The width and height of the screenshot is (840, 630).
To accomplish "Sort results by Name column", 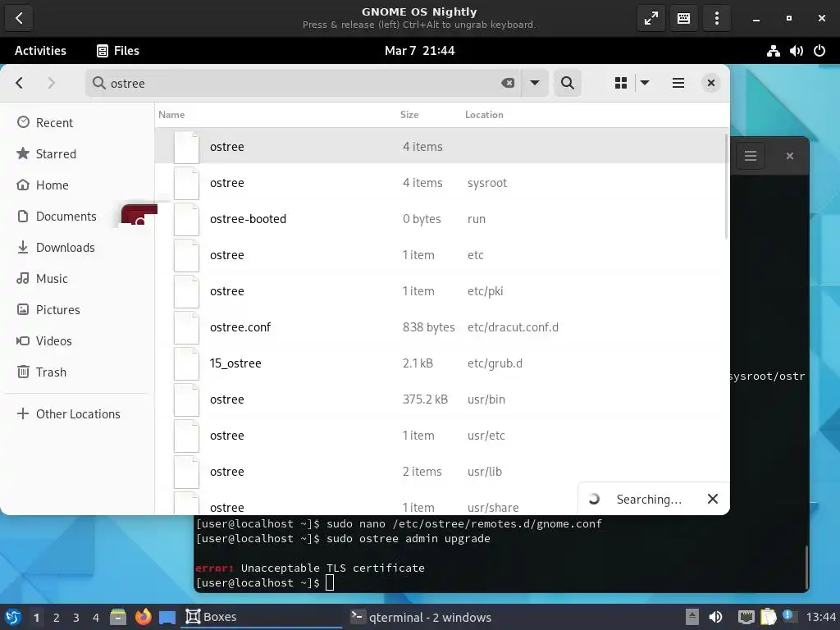I will pos(171,115).
